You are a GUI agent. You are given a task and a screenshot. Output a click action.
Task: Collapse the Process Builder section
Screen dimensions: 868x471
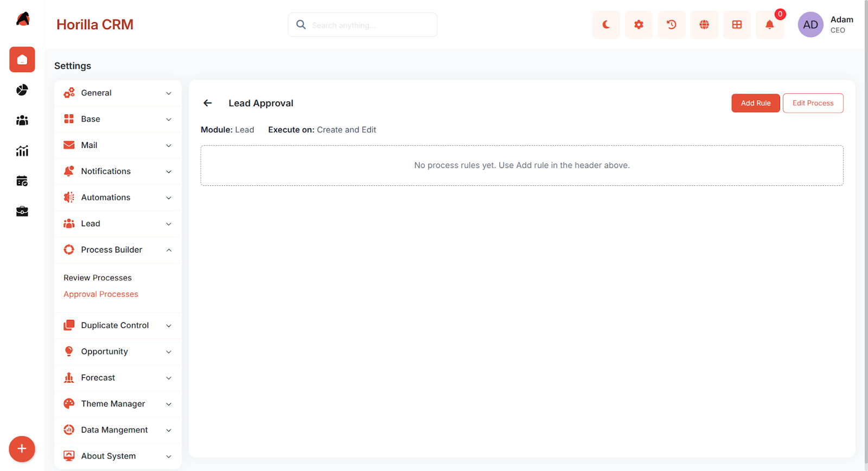pos(118,250)
